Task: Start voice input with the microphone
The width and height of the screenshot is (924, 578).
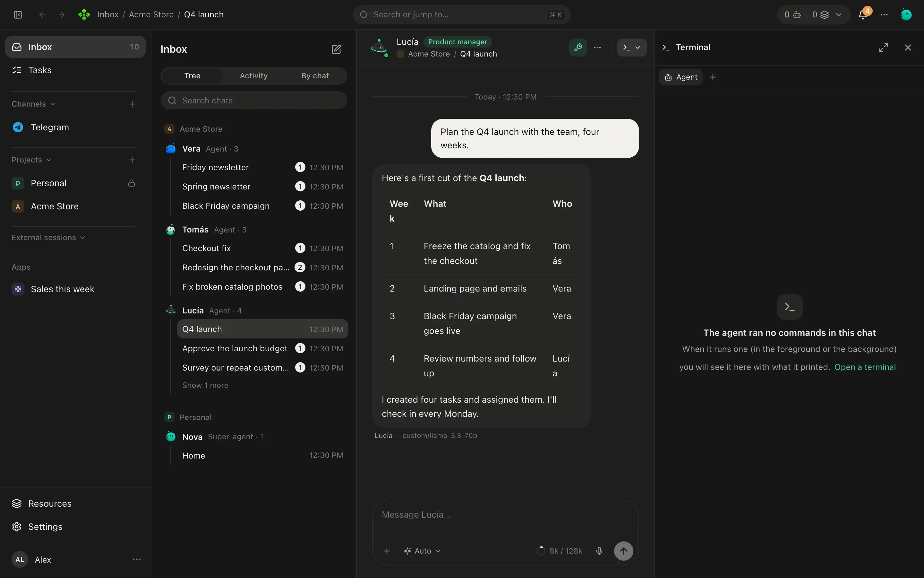Action: [599, 551]
